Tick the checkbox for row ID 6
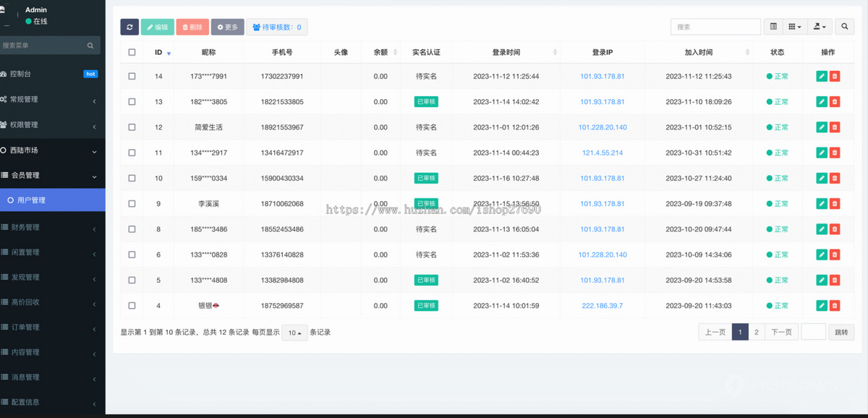868x418 pixels. (x=132, y=255)
